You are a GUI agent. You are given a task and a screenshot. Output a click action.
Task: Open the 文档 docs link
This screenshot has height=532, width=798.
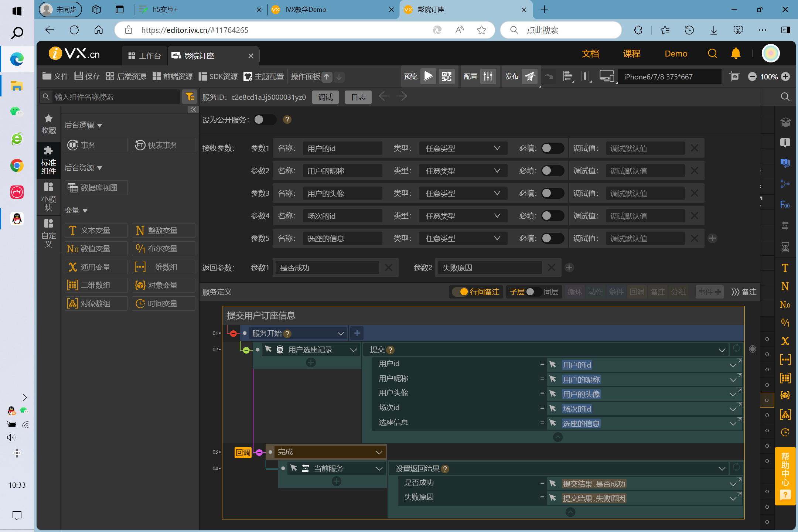tap(590, 54)
